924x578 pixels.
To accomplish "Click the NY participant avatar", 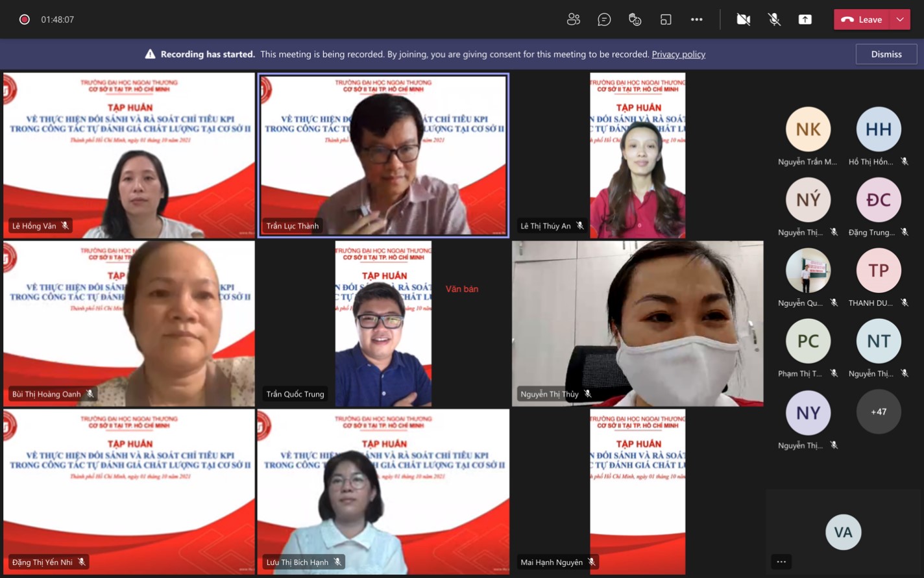I will [x=808, y=412].
